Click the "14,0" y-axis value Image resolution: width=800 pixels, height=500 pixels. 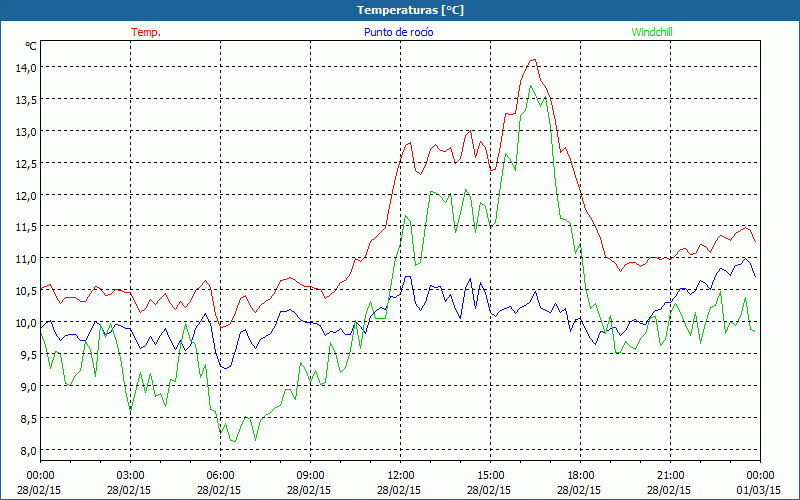point(26,67)
